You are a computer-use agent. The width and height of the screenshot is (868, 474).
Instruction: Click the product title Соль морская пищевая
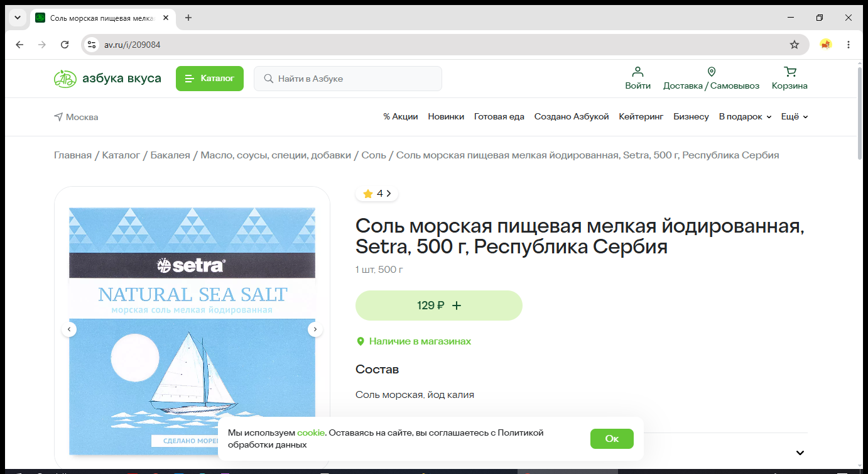click(x=580, y=236)
